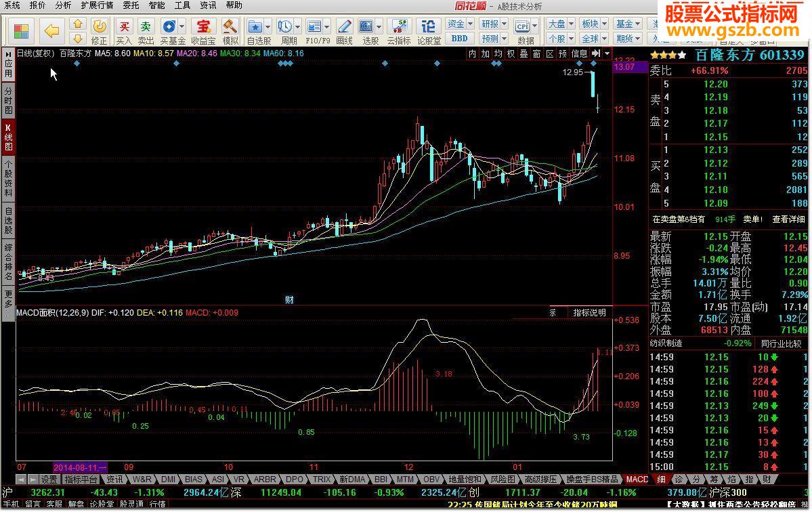812x512 pixels.
Task: Open the 大盘 dropdown
Action: coord(561,24)
